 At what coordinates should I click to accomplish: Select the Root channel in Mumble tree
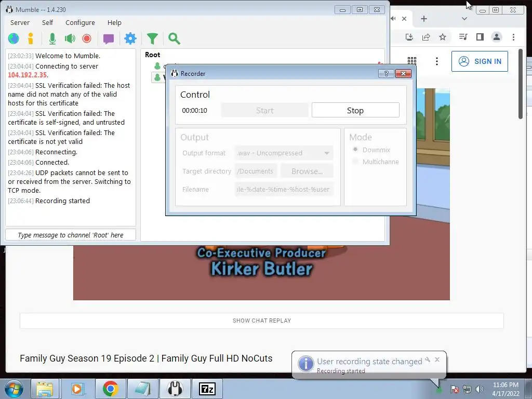point(153,55)
